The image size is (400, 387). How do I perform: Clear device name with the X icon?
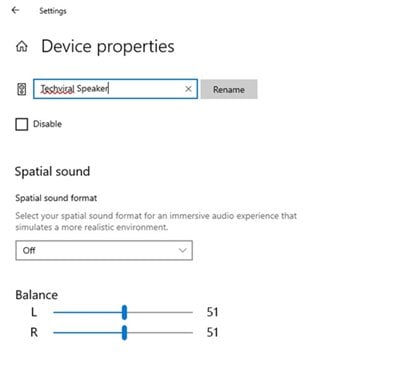[188, 89]
